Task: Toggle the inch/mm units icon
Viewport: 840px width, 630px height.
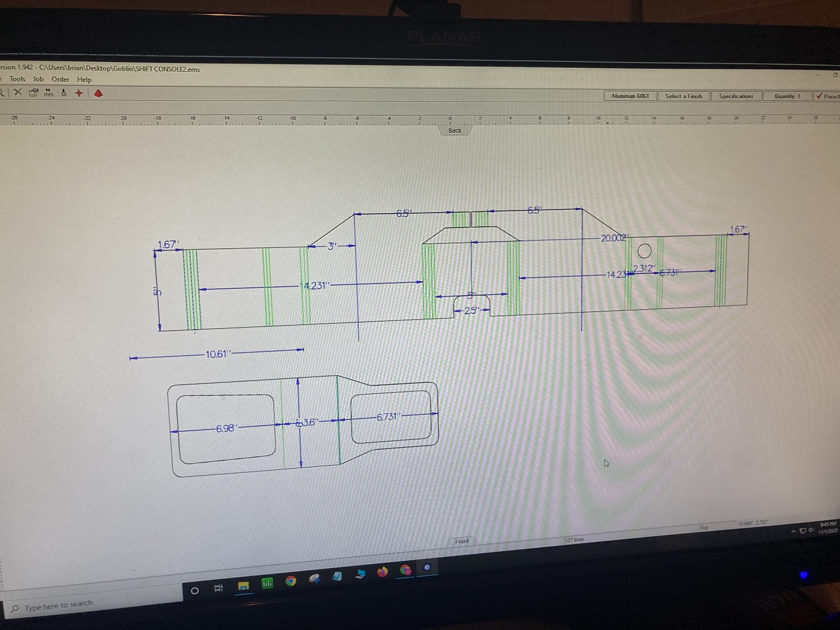Action: 48,93
